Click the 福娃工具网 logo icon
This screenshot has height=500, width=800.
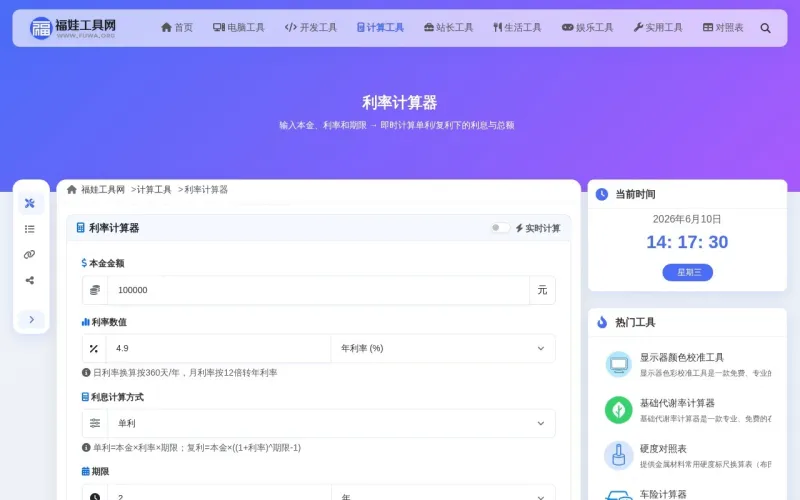pos(41,28)
